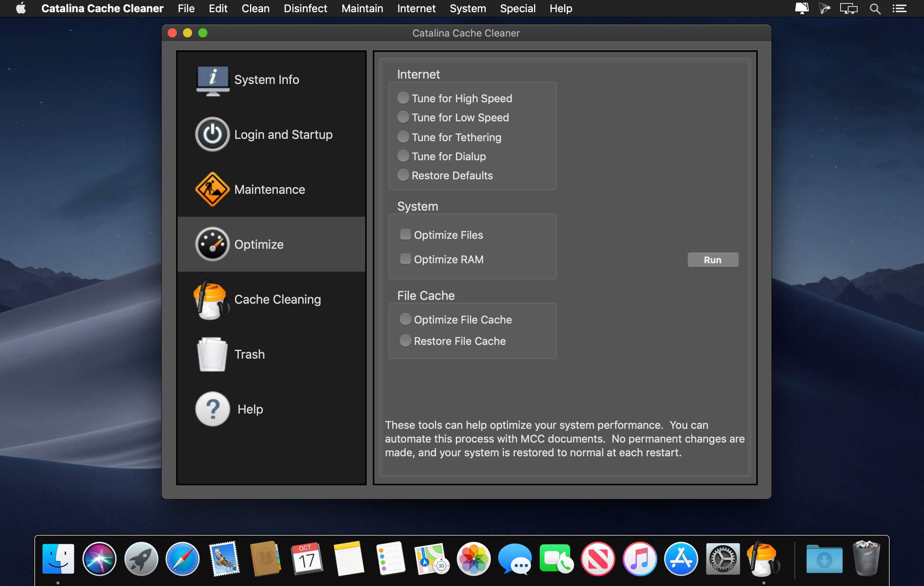Select Tune for Tethering option

pyautogui.click(x=449, y=137)
